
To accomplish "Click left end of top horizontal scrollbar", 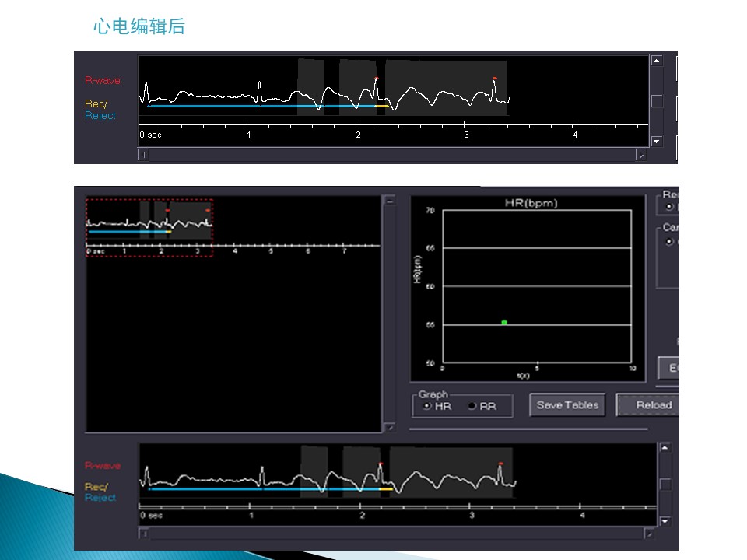I will [143, 155].
